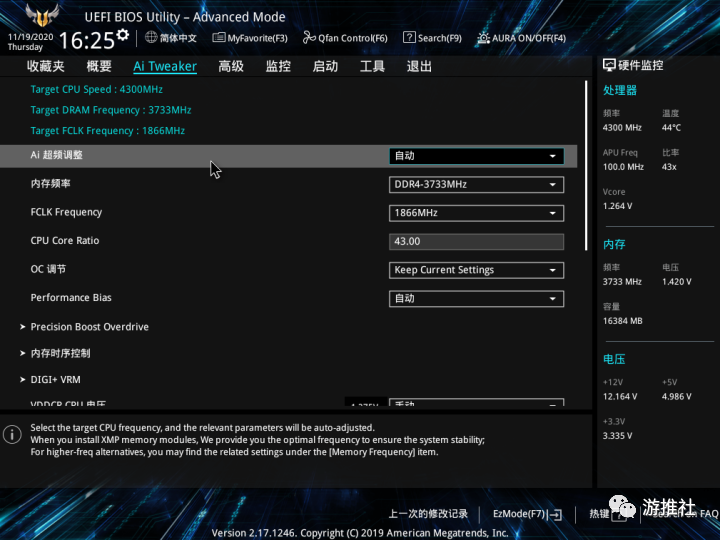
Task: Click 上一次的修改记录 button
Action: coord(428,514)
